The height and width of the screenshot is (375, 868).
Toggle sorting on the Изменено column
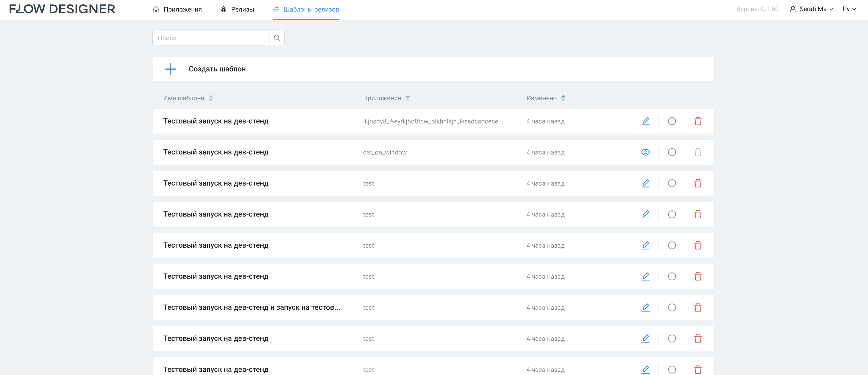pyautogui.click(x=563, y=98)
